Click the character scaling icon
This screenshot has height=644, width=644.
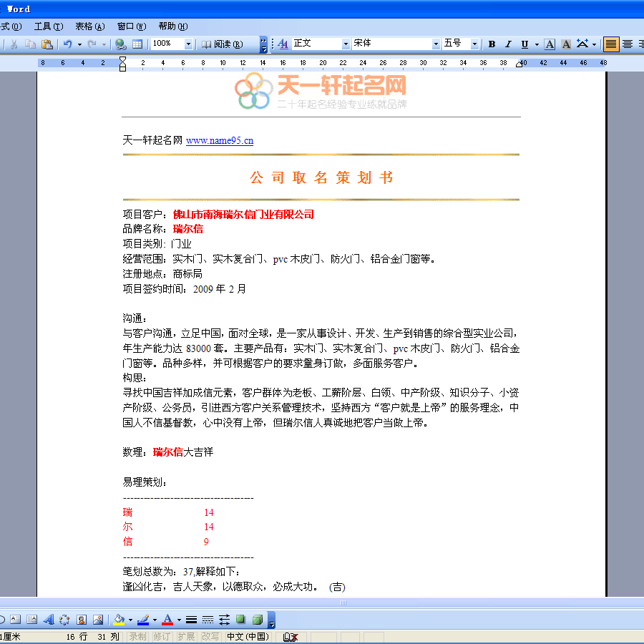pyautogui.click(x=582, y=44)
